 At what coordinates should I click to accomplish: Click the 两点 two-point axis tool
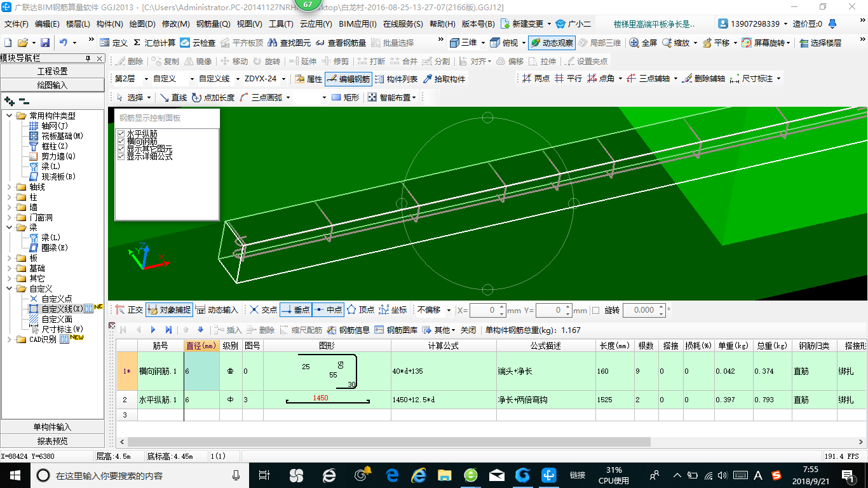536,79
